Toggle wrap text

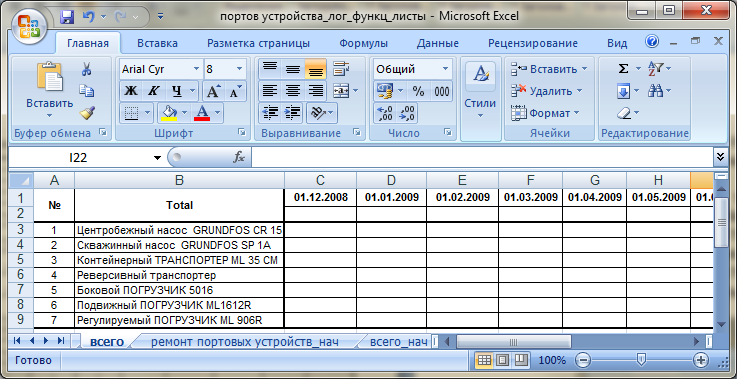(341, 69)
